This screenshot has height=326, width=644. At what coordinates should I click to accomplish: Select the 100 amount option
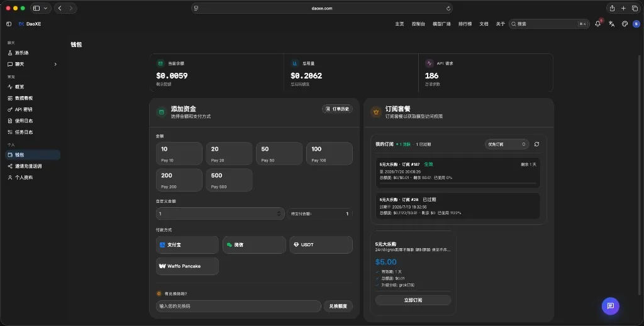tap(330, 154)
